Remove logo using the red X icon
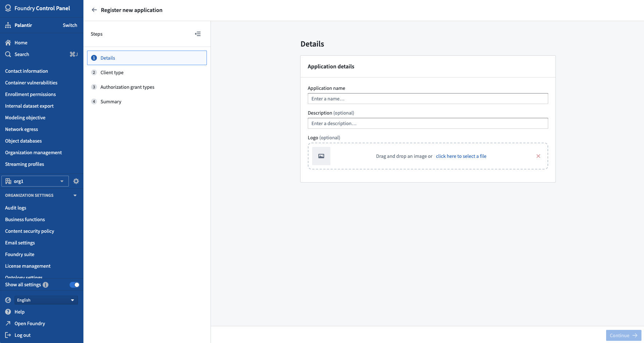 tap(538, 156)
